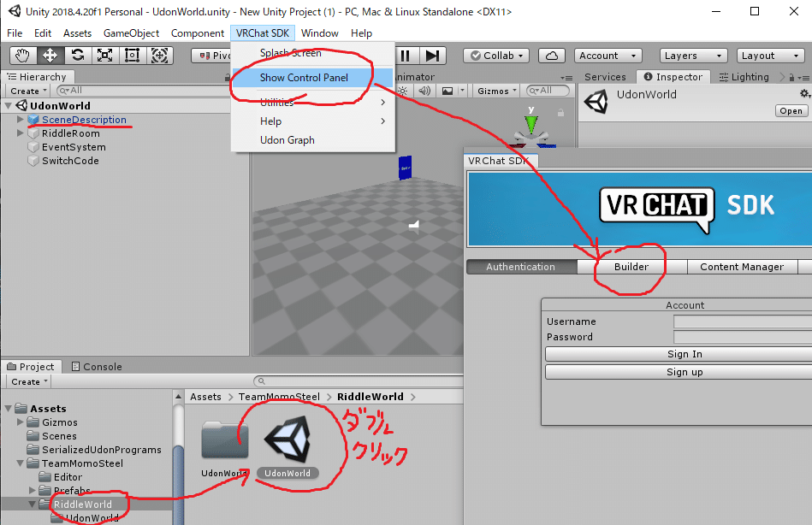Switch to Content Manager tab
The width and height of the screenshot is (812, 525).
(x=742, y=267)
